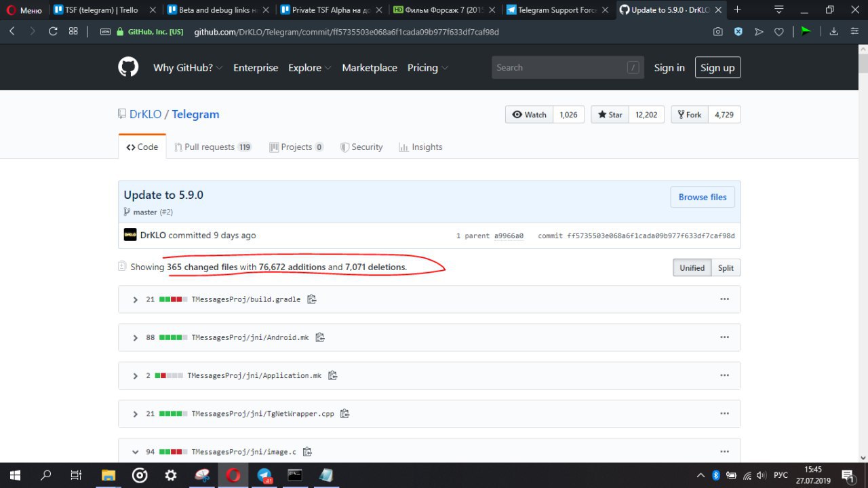Click the send-to-My-Flow arrow icon
The width and height of the screenshot is (868, 488).
(759, 31)
